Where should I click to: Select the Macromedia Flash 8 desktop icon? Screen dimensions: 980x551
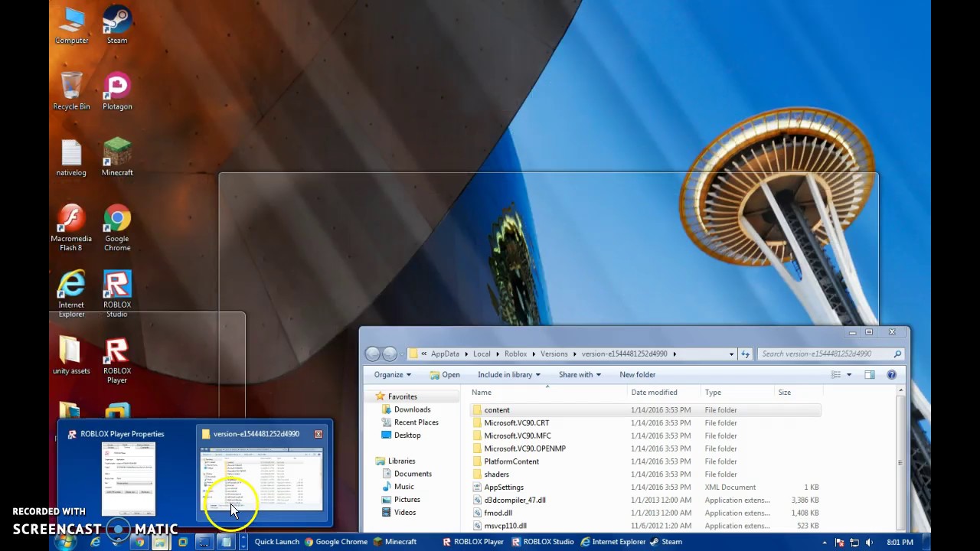[71, 227]
